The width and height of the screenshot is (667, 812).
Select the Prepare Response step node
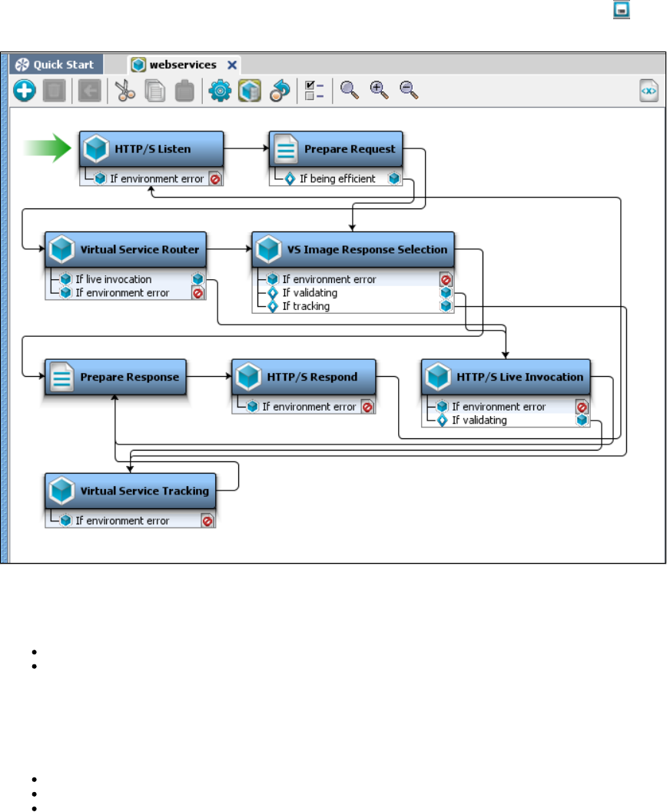[x=115, y=377]
